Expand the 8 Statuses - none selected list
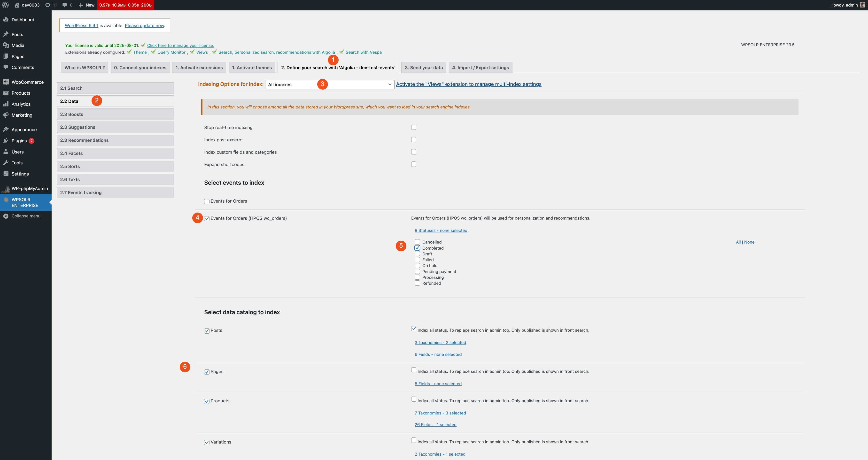This screenshot has width=868, height=460. [441, 230]
